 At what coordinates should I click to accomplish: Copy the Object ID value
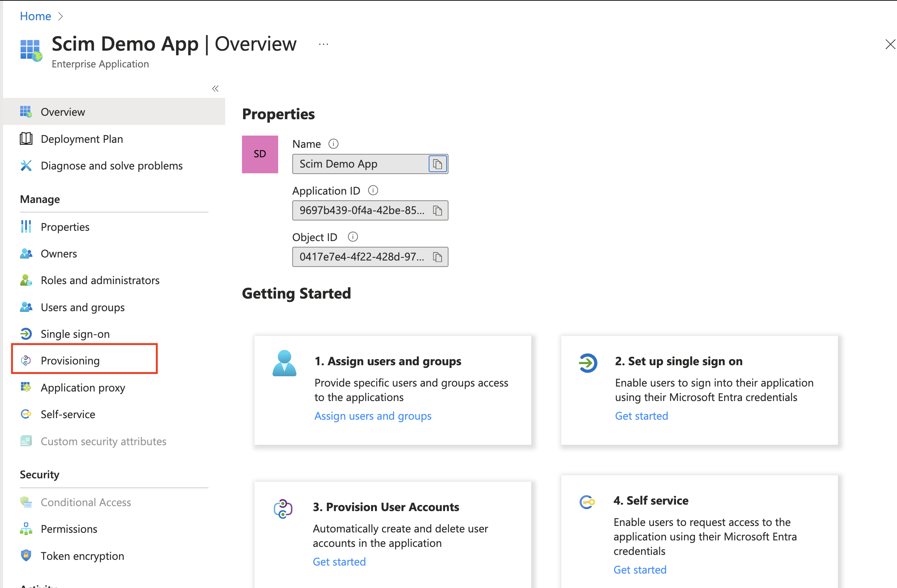click(x=437, y=257)
